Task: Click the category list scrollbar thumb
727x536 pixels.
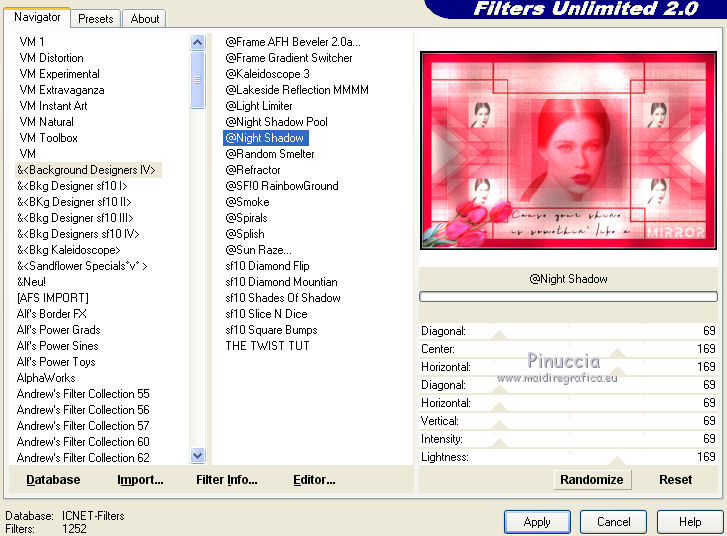Action: (x=198, y=80)
